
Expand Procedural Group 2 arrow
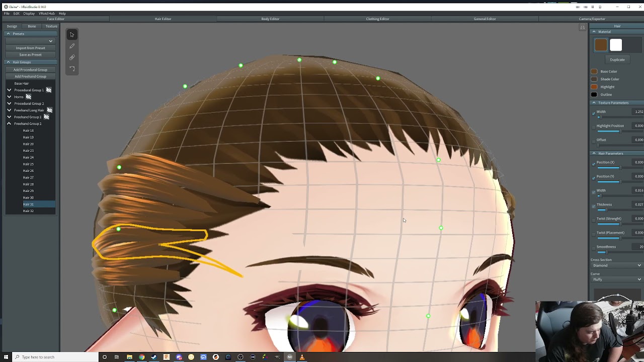pyautogui.click(x=9, y=104)
